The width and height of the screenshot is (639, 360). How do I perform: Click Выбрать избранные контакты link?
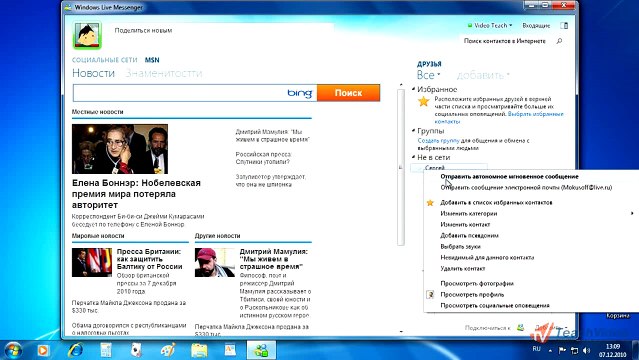point(535,114)
